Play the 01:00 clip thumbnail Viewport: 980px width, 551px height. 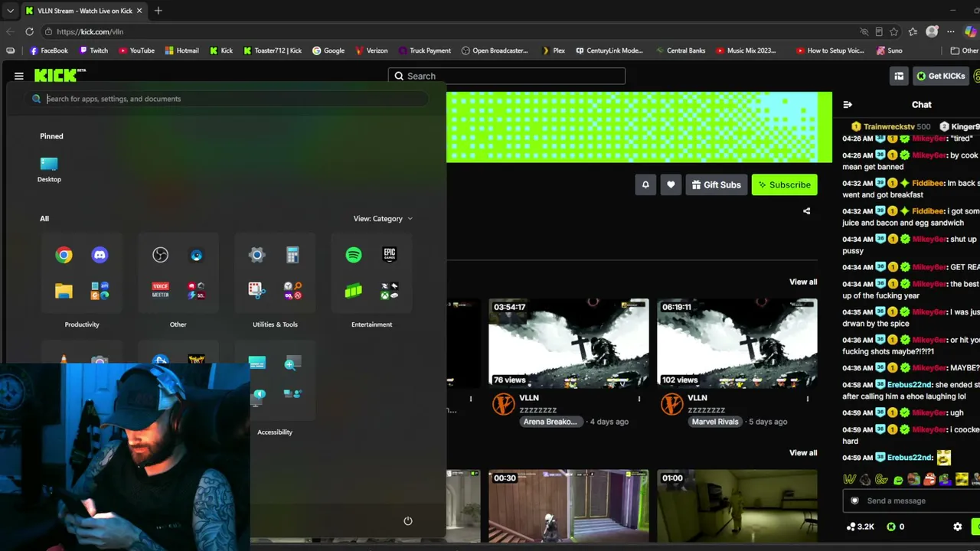737,506
